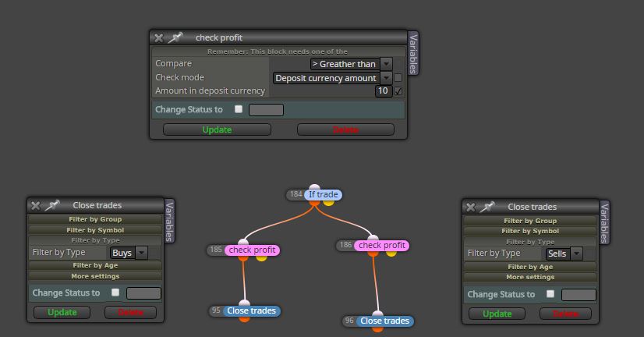Expand Filter by Symbol in Sells panel
This screenshot has width=644, height=337.
pos(530,232)
